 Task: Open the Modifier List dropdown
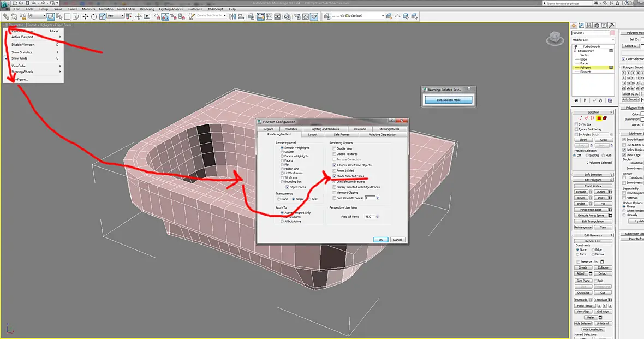point(593,40)
